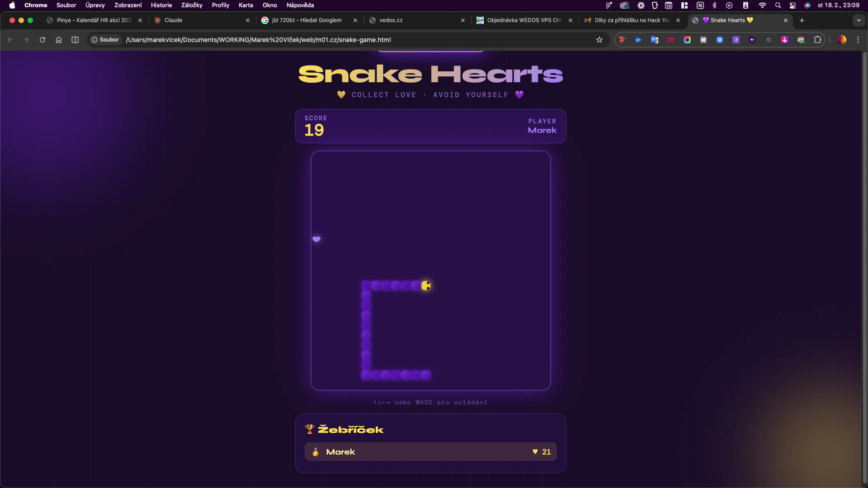Open the Extensions puzzle menu

coord(817,40)
